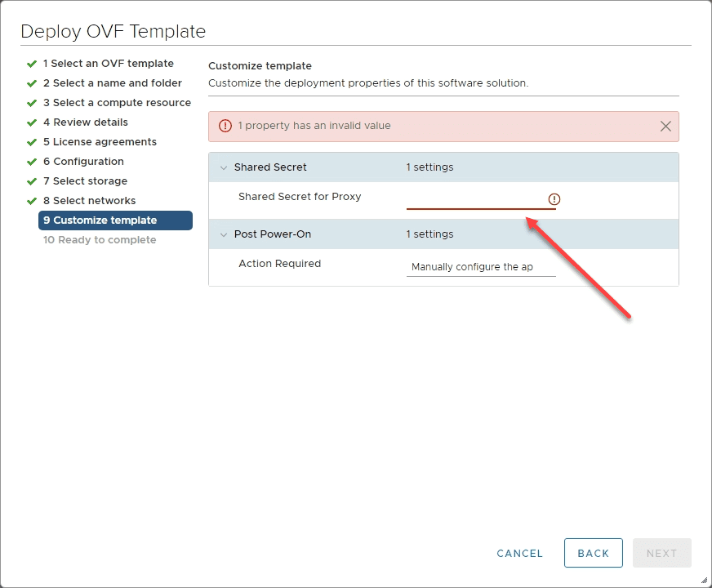Collapse the Post Power-On section
The height and width of the screenshot is (588, 712).
(x=224, y=234)
